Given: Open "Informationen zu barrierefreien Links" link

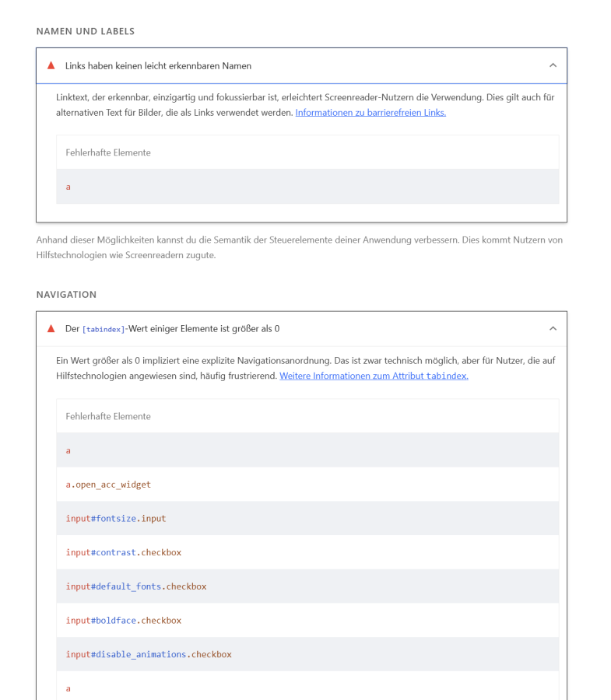Looking at the screenshot, I should tap(370, 113).
